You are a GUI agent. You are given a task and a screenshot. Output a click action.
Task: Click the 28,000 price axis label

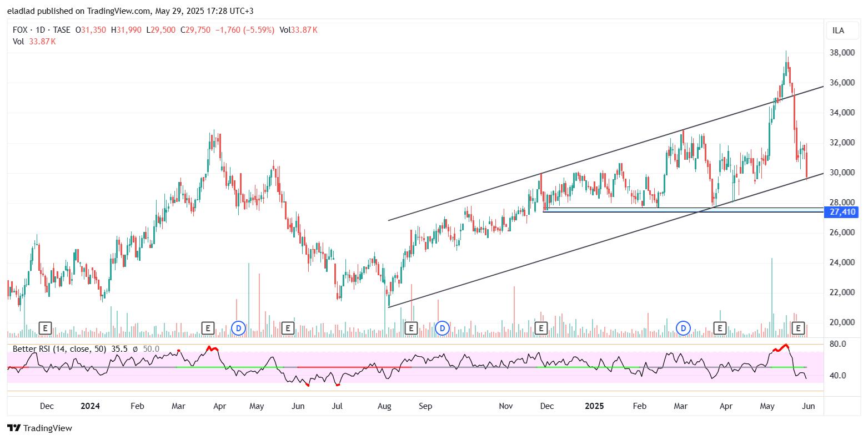coord(841,203)
